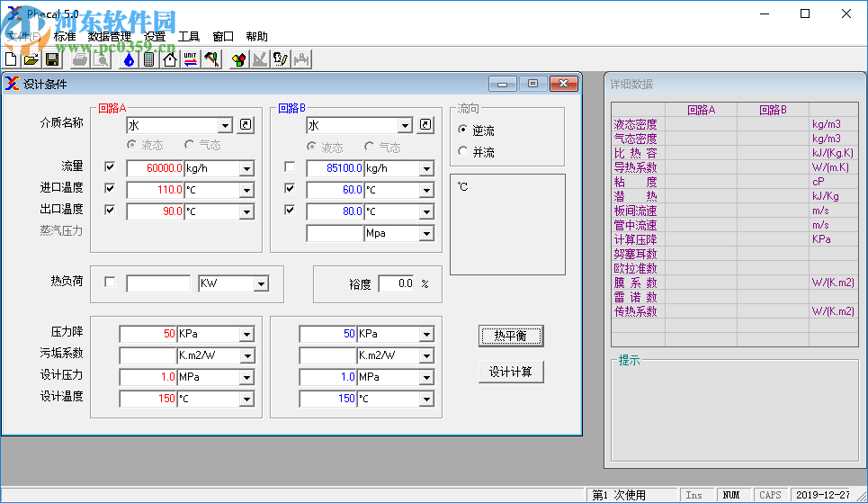Click the new file toolbar icon

coord(11,59)
